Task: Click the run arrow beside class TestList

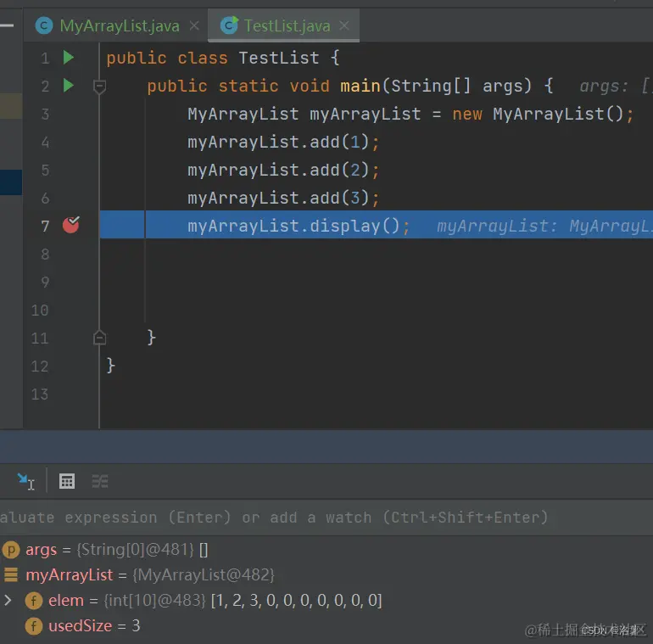Action: point(69,57)
